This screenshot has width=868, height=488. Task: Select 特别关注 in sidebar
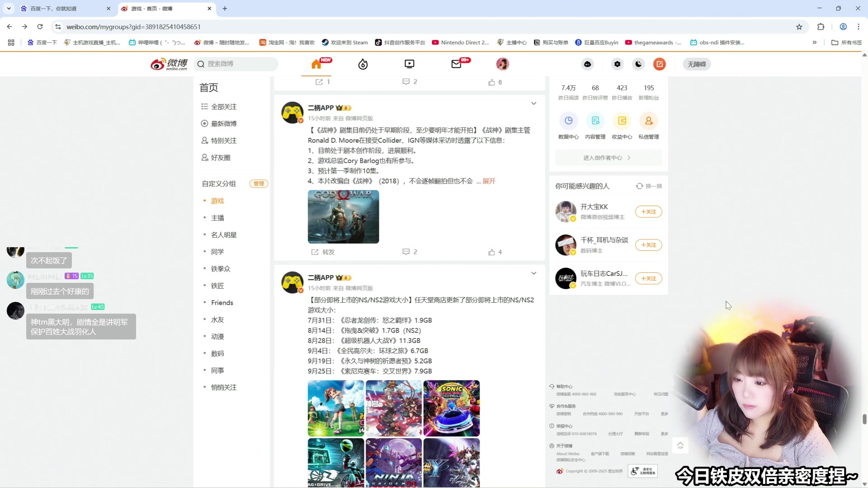pos(224,141)
